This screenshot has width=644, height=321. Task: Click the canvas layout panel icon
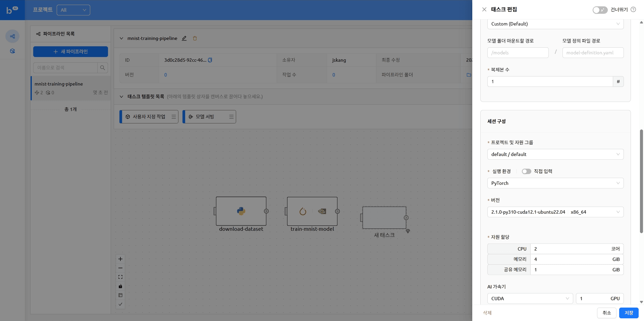[x=120, y=295]
